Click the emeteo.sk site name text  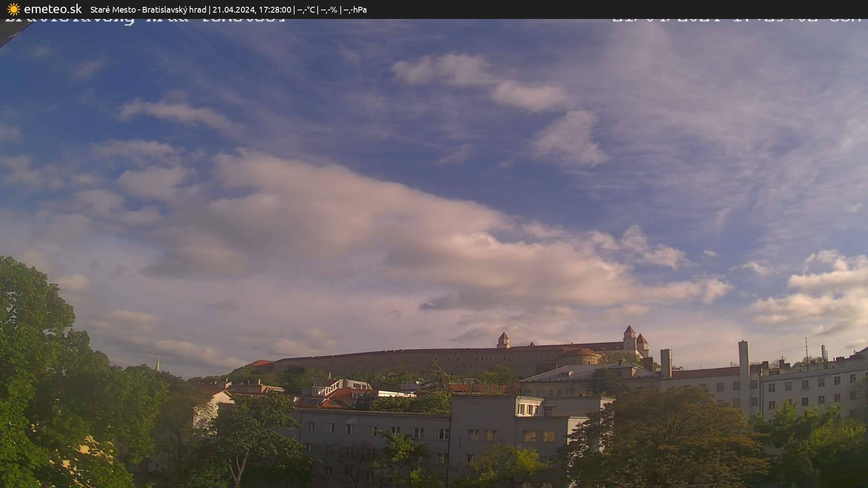[x=52, y=9]
